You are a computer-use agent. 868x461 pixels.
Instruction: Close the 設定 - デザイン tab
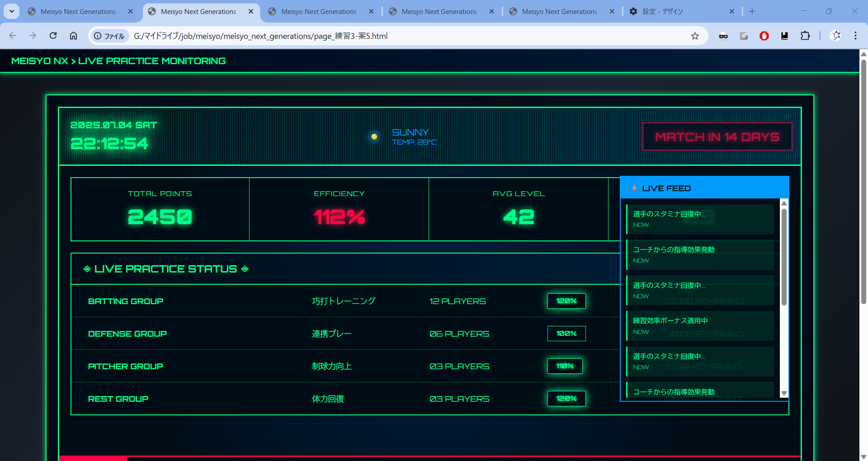pos(731,11)
